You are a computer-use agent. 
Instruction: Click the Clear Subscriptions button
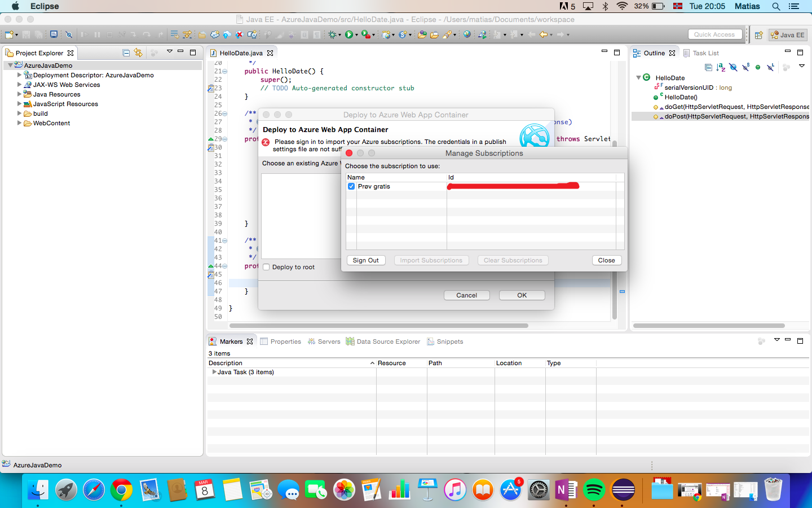(513, 260)
